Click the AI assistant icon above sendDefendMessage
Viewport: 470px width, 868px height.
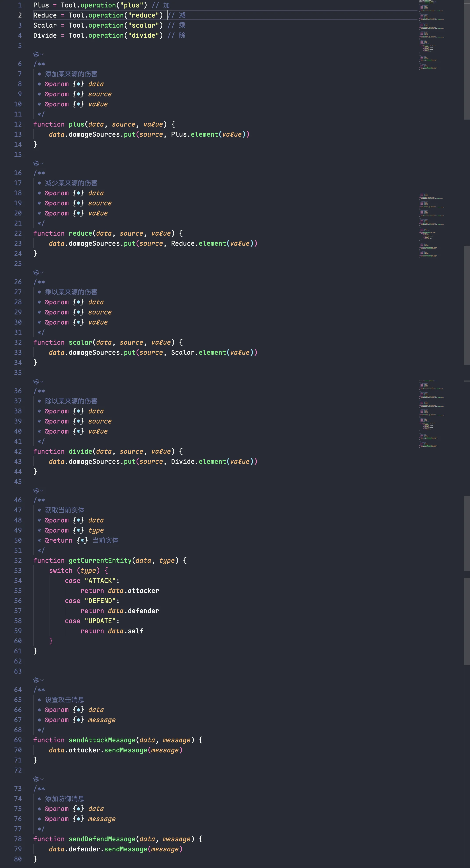pyautogui.click(x=36, y=779)
